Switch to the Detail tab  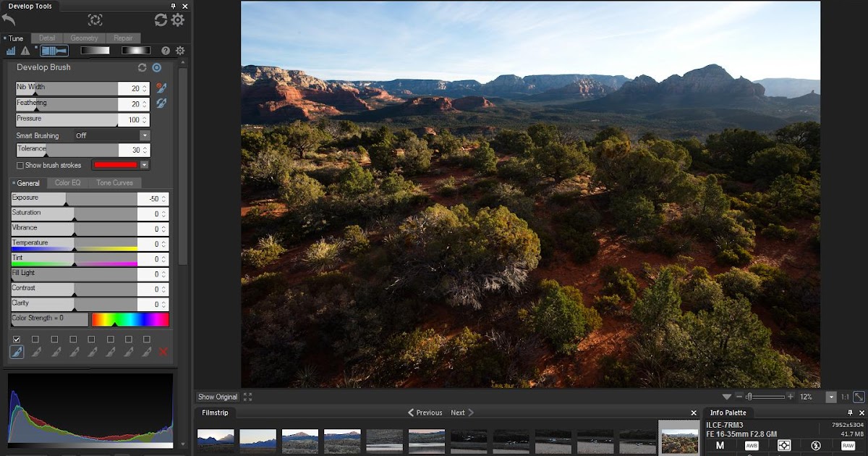(x=47, y=38)
